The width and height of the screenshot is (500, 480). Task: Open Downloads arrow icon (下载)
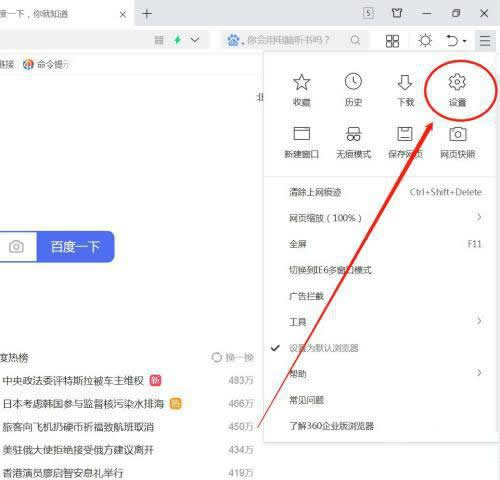click(x=405, y=90)
